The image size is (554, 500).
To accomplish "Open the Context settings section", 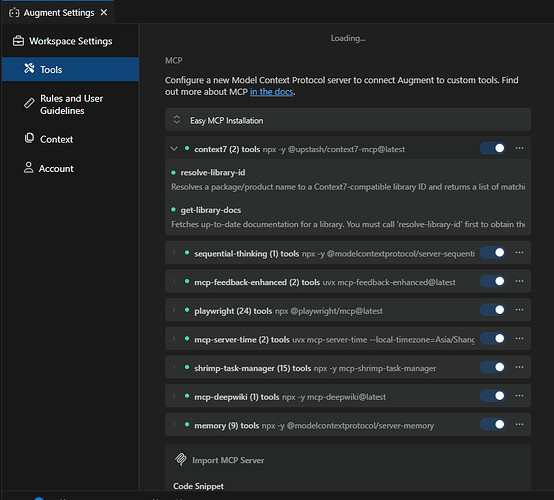I will 70,139.
